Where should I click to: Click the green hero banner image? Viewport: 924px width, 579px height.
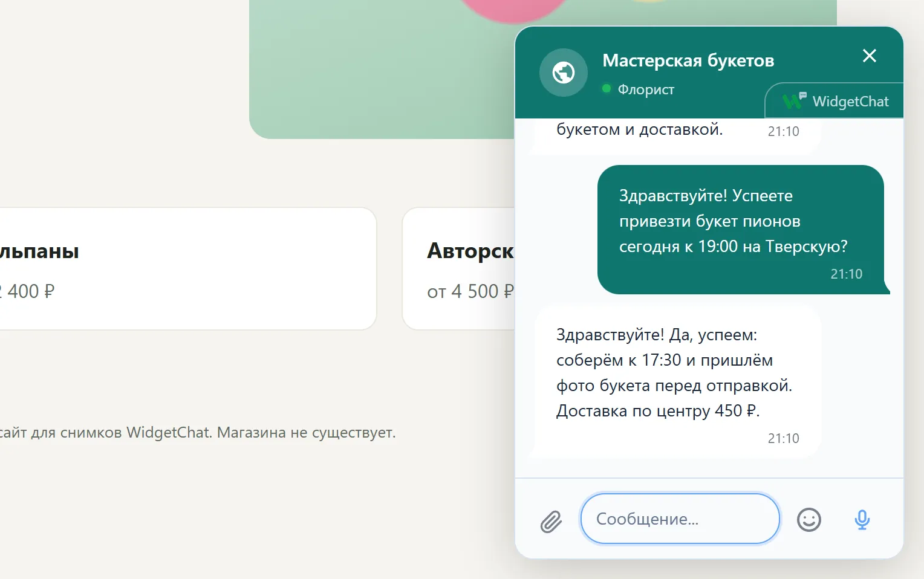[x=382, y=70]
